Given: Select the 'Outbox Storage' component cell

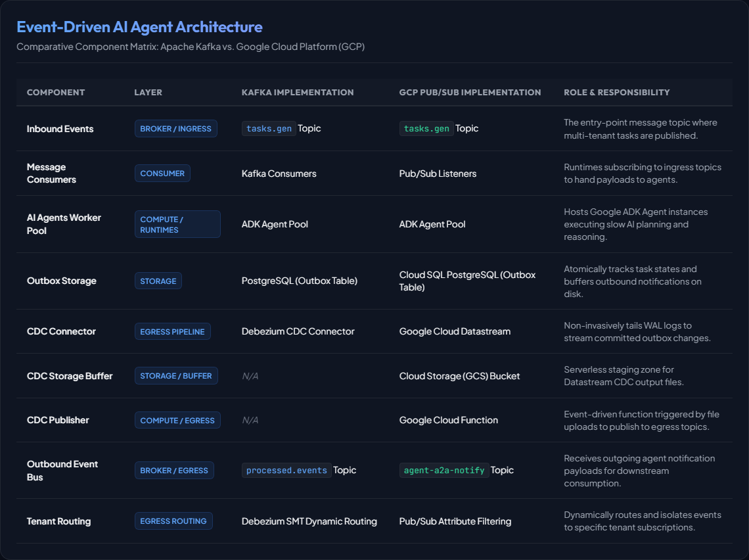Looking at the screenshot, I should click(62, 281).
